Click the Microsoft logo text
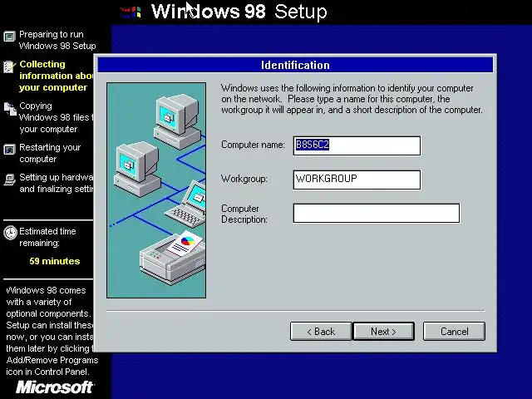 click(55, 387)
